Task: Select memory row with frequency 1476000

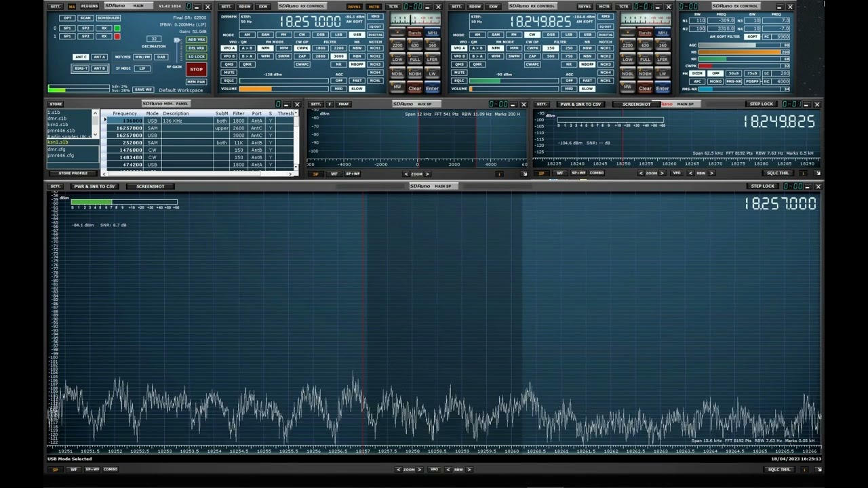Action: coord(200,150)
